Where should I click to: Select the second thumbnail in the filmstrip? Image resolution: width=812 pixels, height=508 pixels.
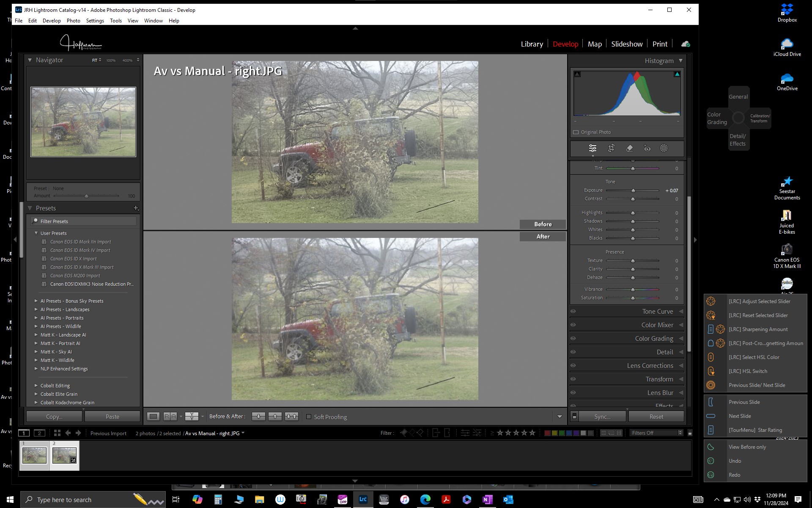coord(64,456)
